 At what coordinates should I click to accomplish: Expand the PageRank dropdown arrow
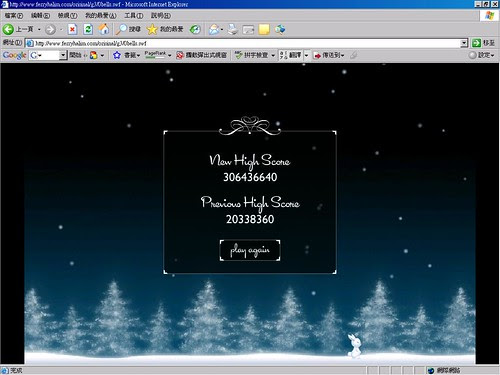(x=169, y=55)
